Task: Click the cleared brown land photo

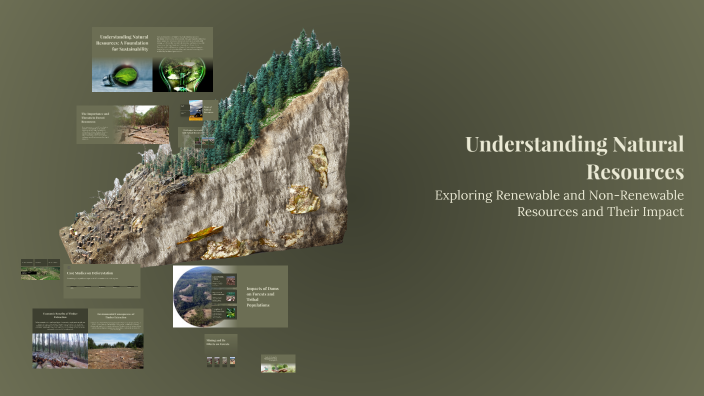Action: 116,351
